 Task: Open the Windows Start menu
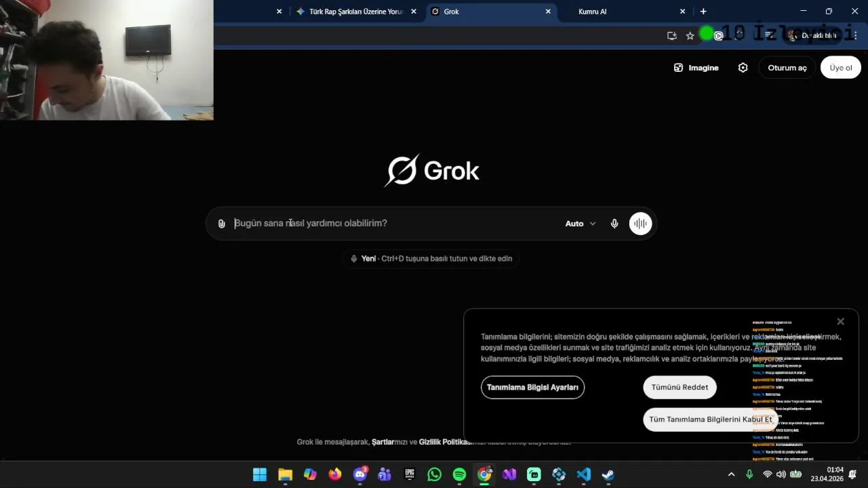click(x=260, y=474)
